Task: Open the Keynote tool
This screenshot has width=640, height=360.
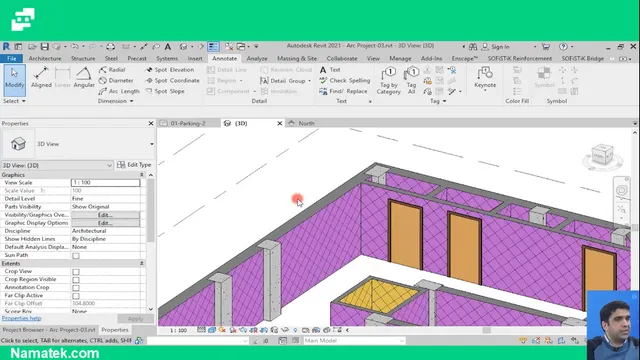Action: coord(485,78)
